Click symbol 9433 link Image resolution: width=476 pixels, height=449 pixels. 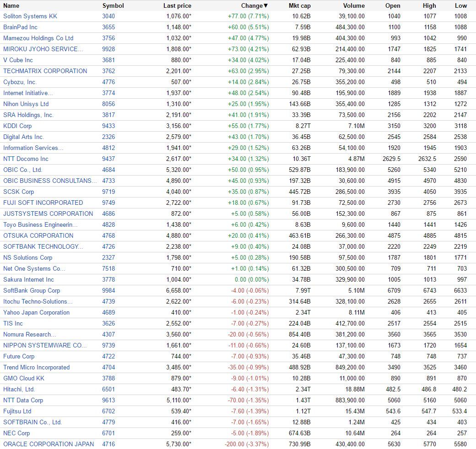pos(108,126)
